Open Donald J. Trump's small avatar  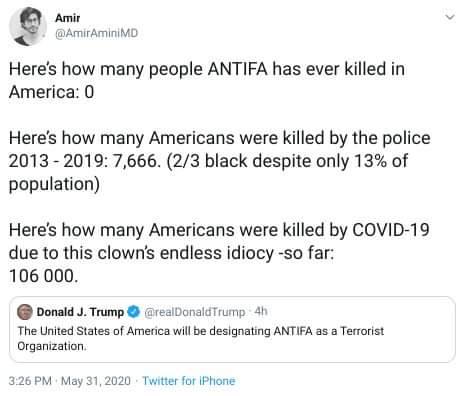pos(25,312)
